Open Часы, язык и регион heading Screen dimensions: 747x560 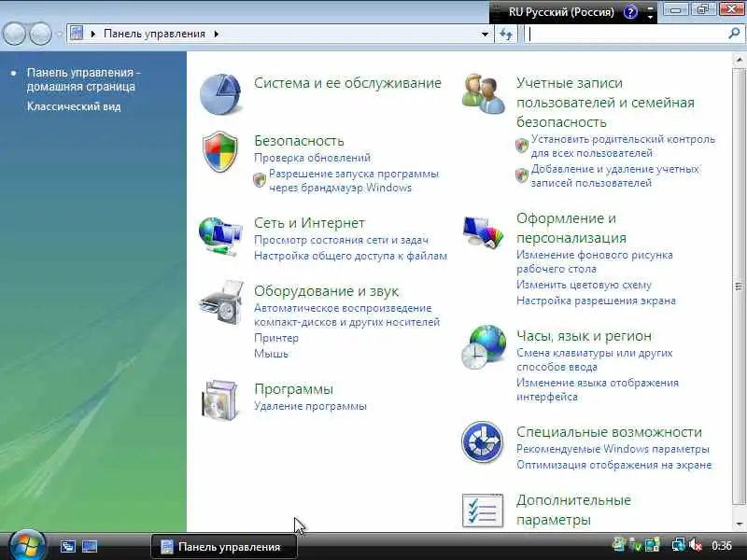(x=585, y=336)
